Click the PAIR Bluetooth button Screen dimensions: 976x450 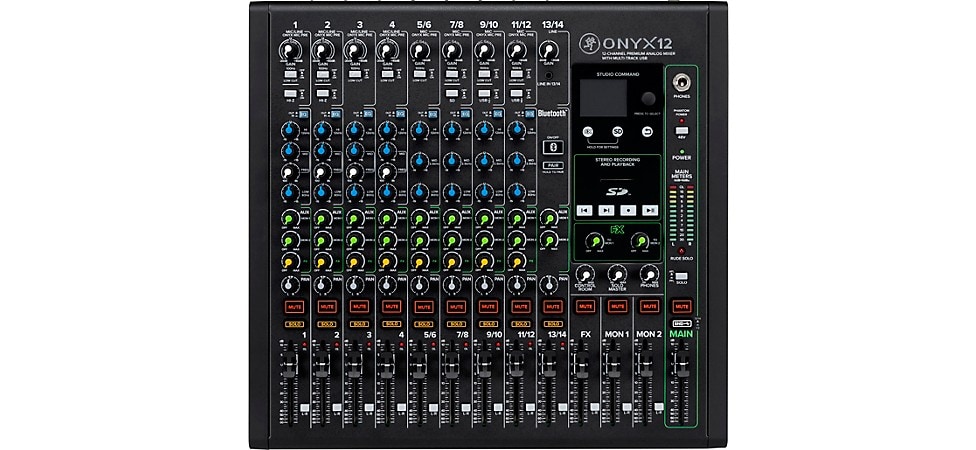[x=553, y=166]
